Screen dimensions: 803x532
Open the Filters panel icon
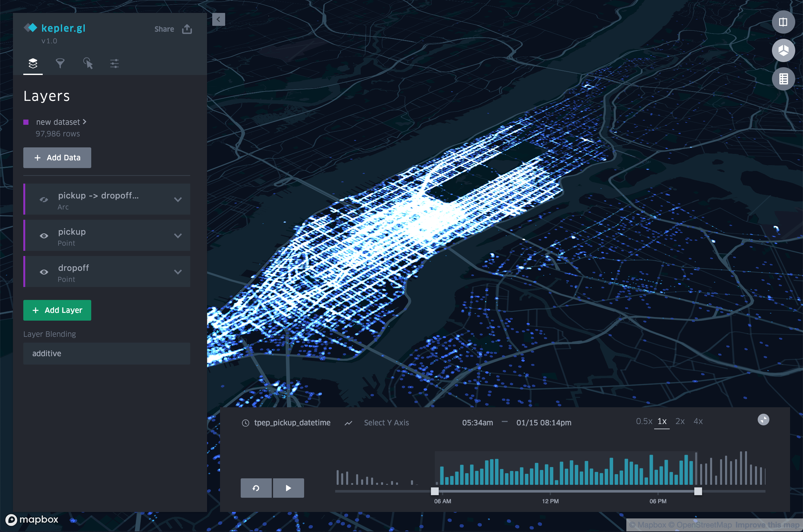60,63
